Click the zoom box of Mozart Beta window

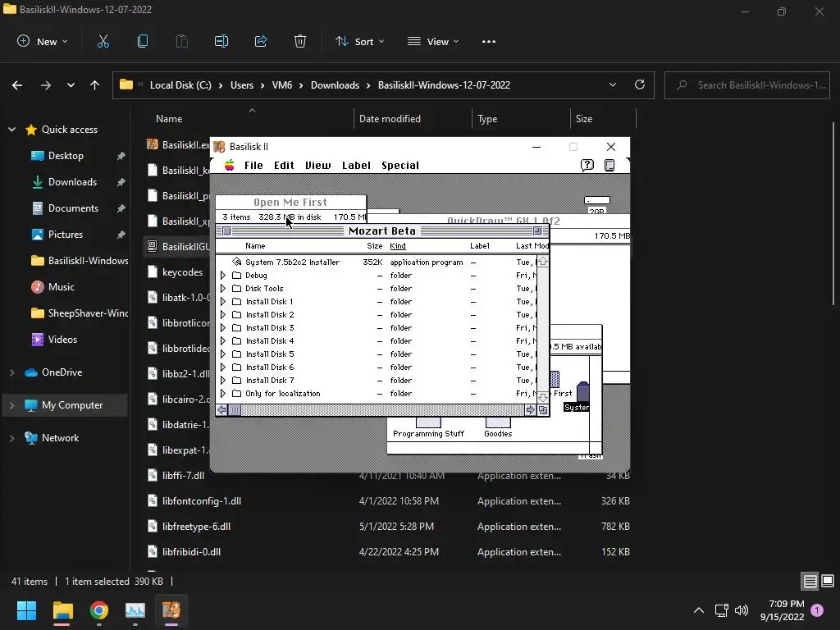(537, 231)
